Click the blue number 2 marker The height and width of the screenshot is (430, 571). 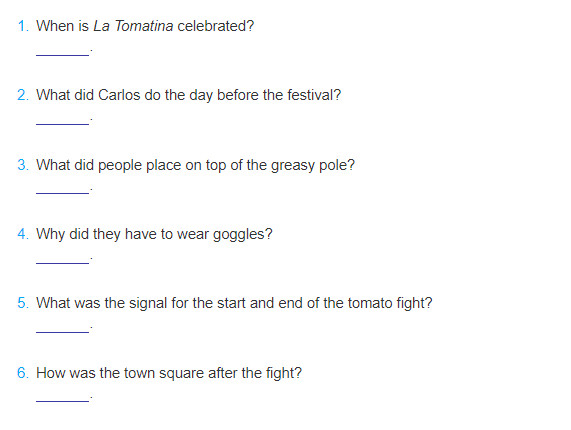pos(23,95)
